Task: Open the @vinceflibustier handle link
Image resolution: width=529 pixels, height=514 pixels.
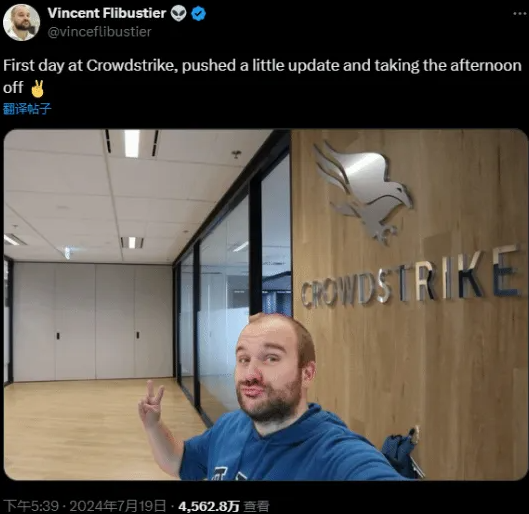Action: click(x=100, y=32)
